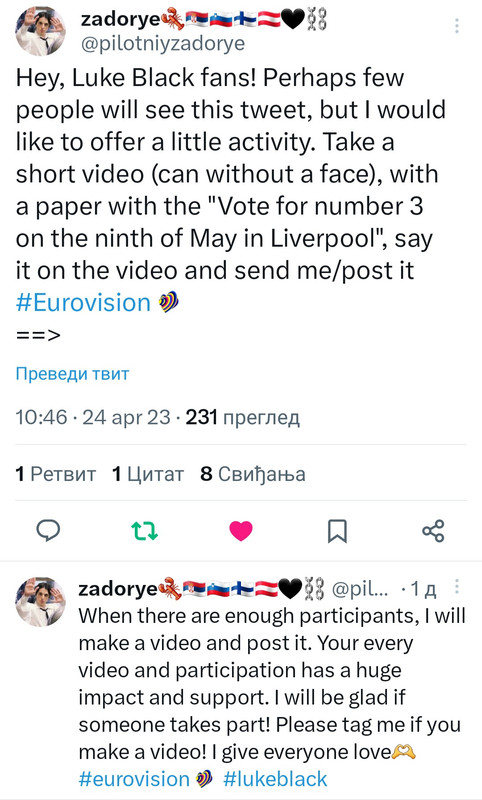
Task: Click Преведи твит translate link
Action: pos(72,373)
